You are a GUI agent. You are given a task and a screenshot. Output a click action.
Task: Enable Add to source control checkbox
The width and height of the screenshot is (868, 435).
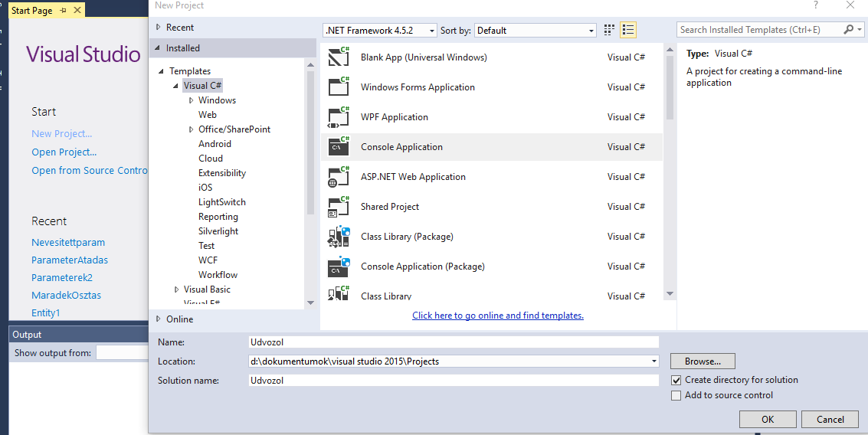(x=676, y=396)
